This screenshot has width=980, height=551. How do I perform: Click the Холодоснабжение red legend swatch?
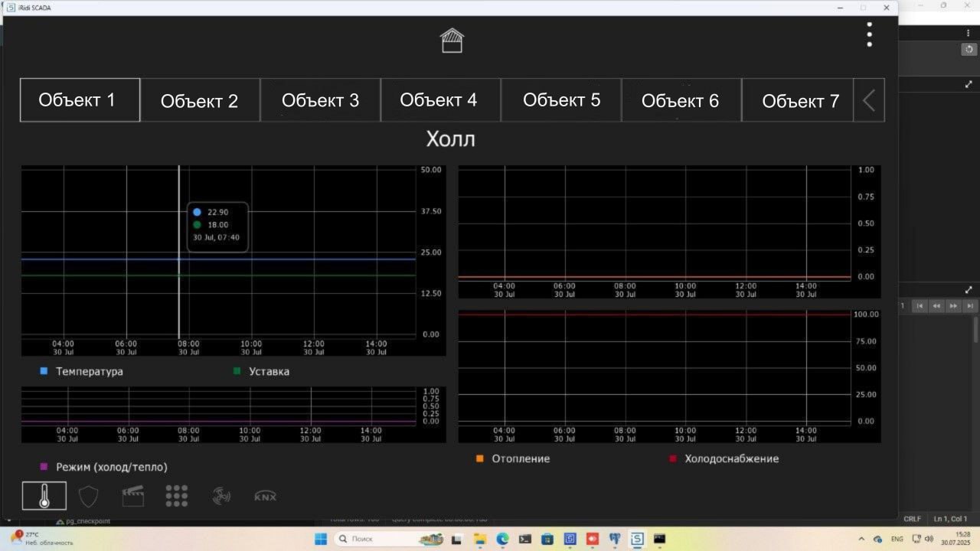[673, 458]
